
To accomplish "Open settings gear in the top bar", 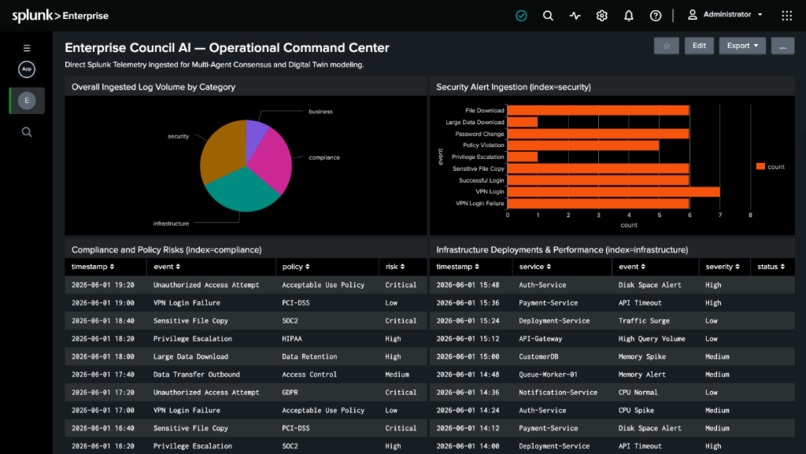I will 602,16.
